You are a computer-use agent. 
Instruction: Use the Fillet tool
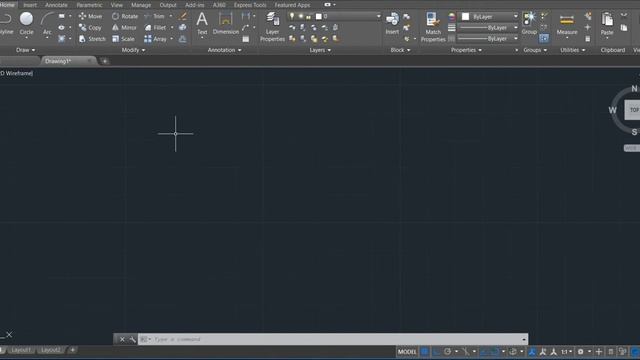(156, 28)
